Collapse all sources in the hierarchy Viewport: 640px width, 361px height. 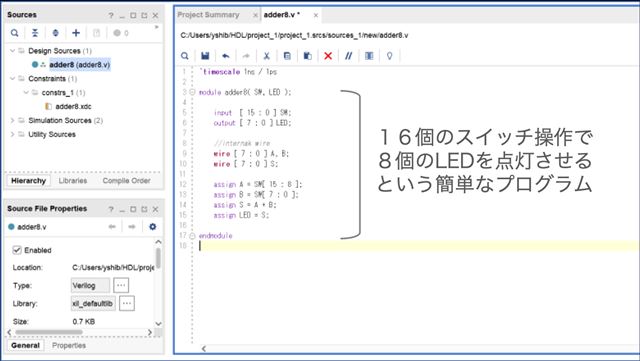tap(35, 33)
